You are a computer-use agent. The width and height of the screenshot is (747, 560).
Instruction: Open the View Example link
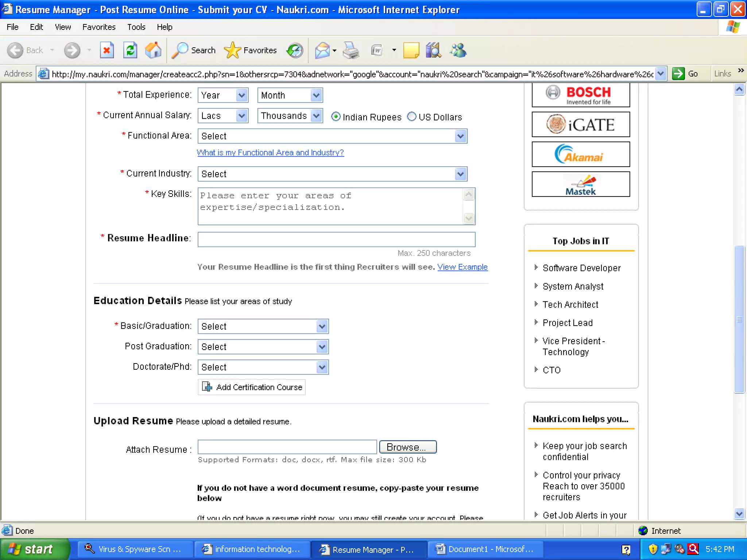[462, 267]
